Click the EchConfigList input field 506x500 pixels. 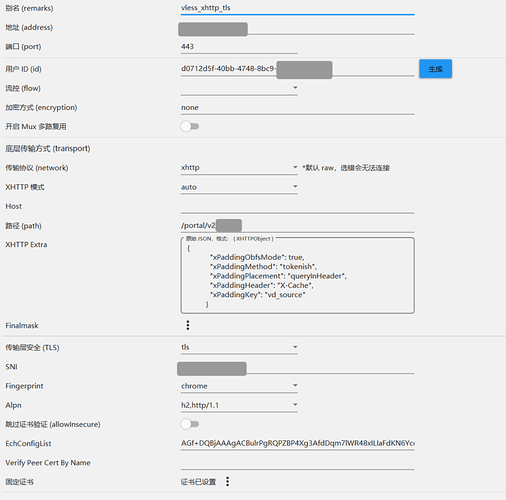click(297, 443)
